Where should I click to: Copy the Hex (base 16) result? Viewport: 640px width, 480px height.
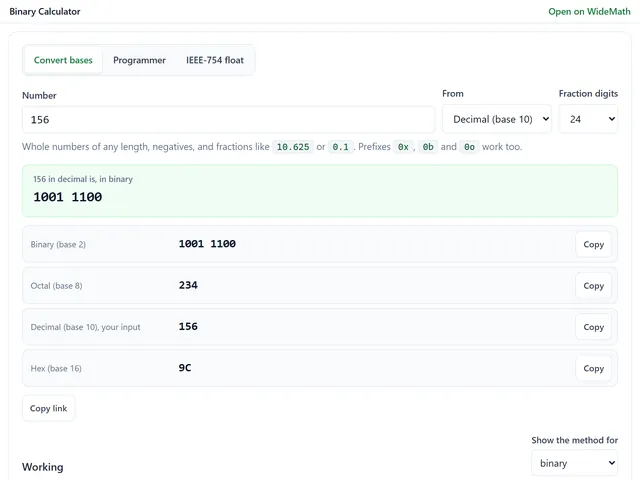pyautogui.click(x=593, y=368)
